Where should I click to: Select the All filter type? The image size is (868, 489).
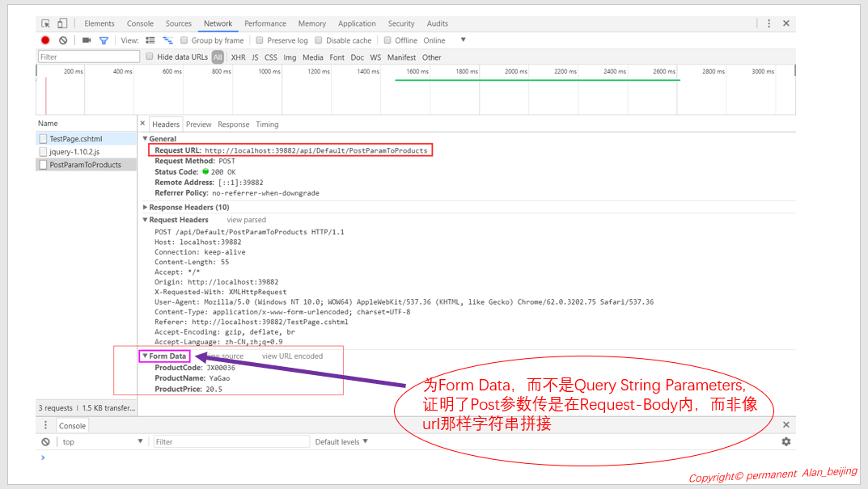tap(218, 57)
